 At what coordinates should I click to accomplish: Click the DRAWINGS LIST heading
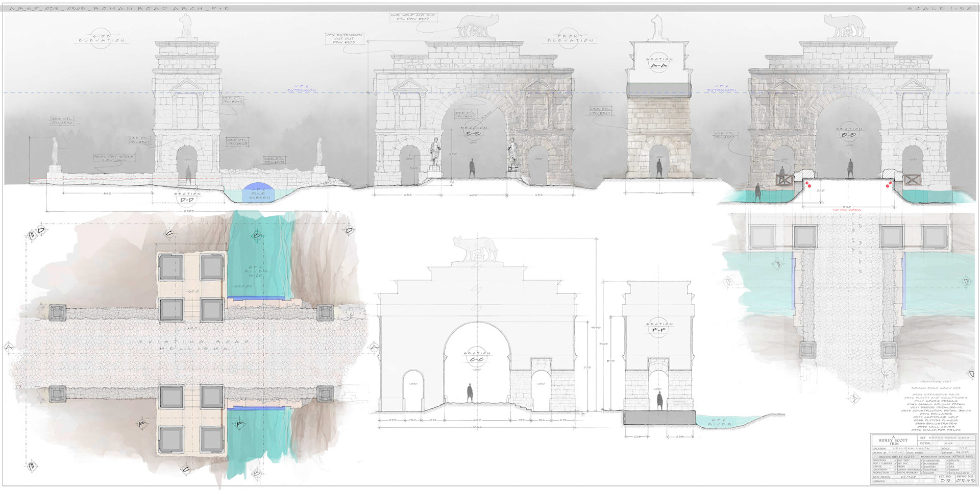[x=936, y=382]
